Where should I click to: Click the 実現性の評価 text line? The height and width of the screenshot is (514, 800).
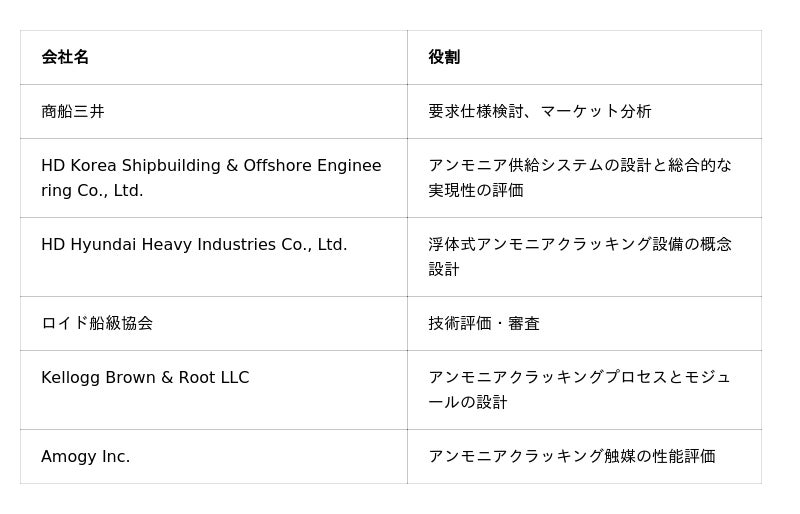point(476,190)
